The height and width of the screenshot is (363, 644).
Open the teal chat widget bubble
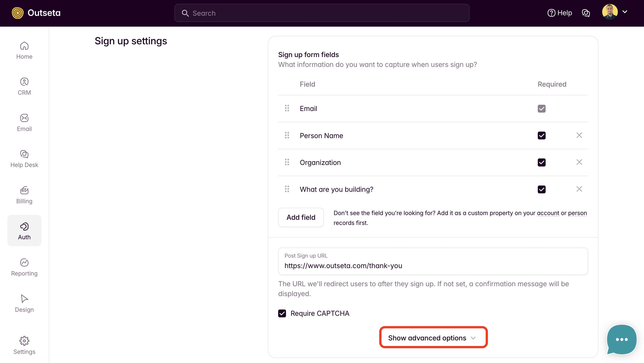point(621,339)
